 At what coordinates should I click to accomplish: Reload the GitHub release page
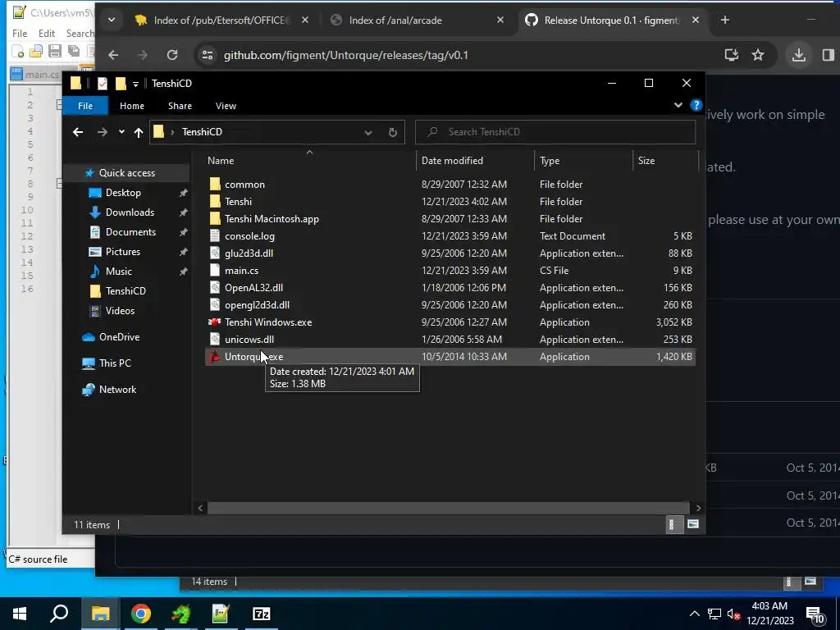point(172,55)
